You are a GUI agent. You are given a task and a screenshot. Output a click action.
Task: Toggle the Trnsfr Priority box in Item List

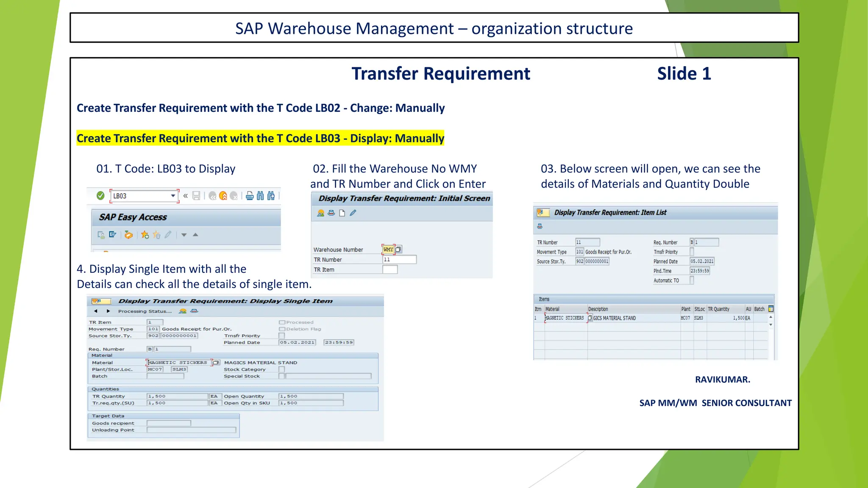coord(692,252)
